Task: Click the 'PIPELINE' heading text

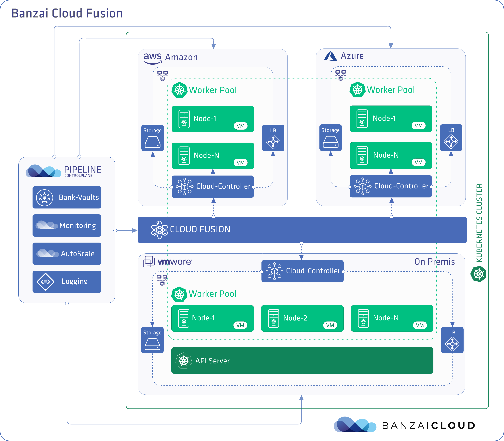Action: pos(83,170)
